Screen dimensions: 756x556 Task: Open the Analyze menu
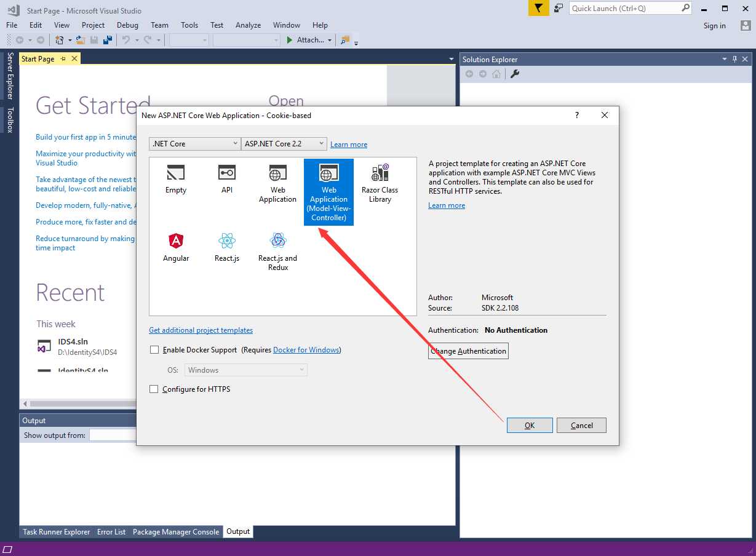pyautogui.click(x=248, y=25)
